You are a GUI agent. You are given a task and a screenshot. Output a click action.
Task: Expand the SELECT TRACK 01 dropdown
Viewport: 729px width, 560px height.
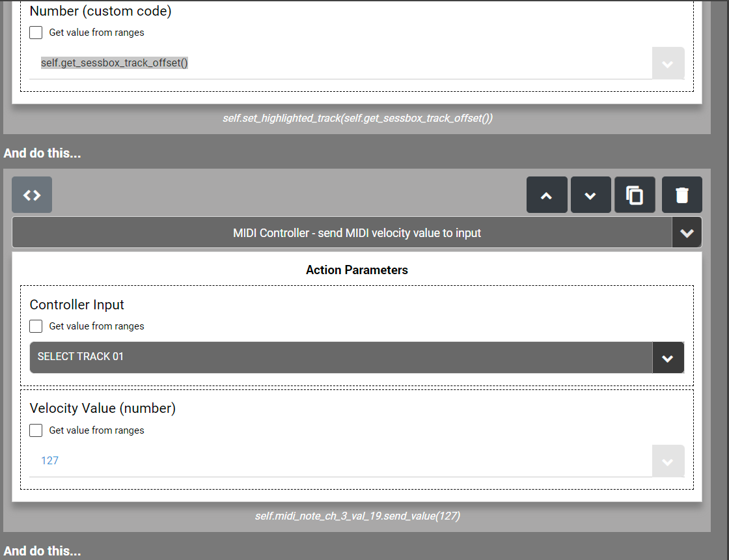pos(668,357)
